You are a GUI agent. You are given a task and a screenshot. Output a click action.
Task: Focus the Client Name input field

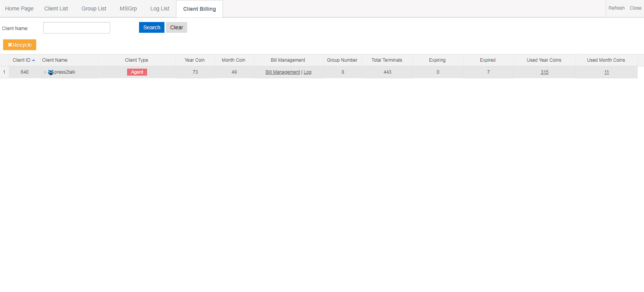[x=77, y=28]
